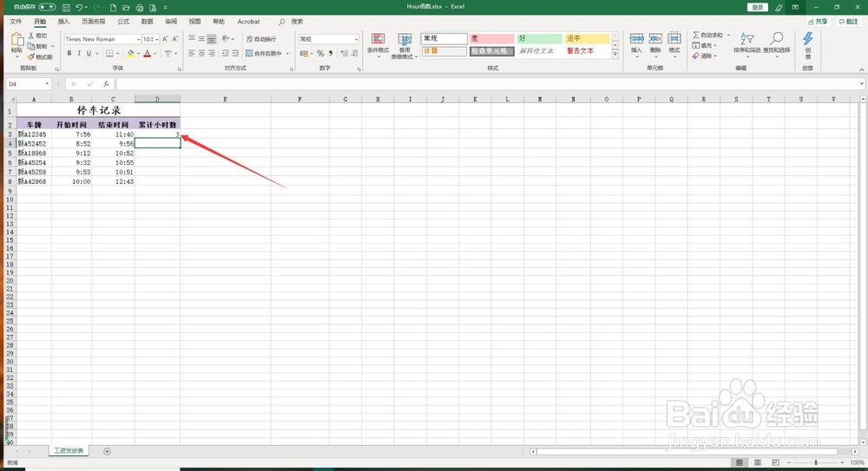The height and width of the screenshot is (471, 868).
Task: Open the Conditional Formatting (条件格式) menu
Action: coord(378,45)
